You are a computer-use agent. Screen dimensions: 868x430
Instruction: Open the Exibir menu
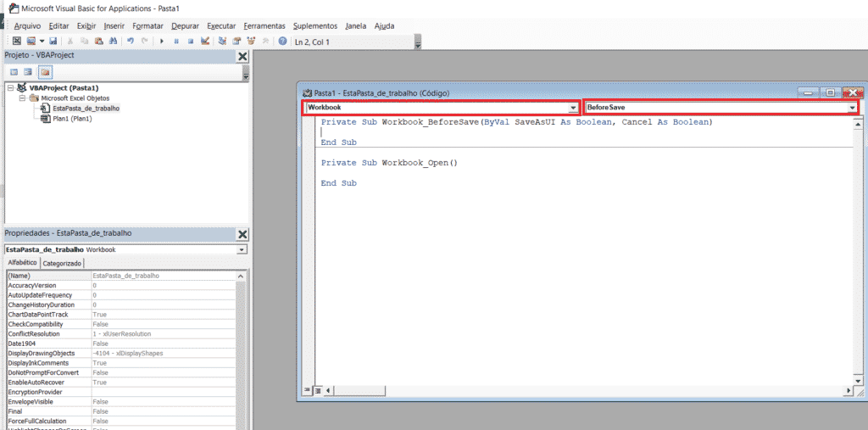[x=86, y=26]
